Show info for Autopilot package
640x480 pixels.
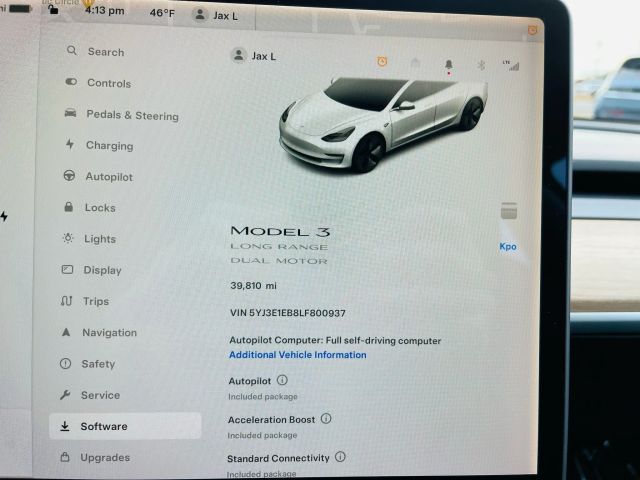tap(282, 380)
